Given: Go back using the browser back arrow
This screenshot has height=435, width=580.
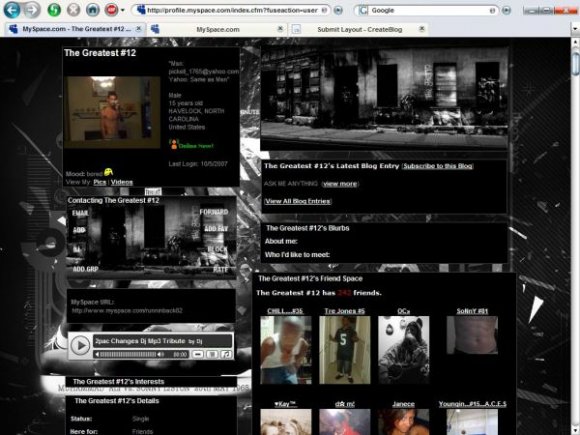Looking at the screenshot, I should 12,10.
